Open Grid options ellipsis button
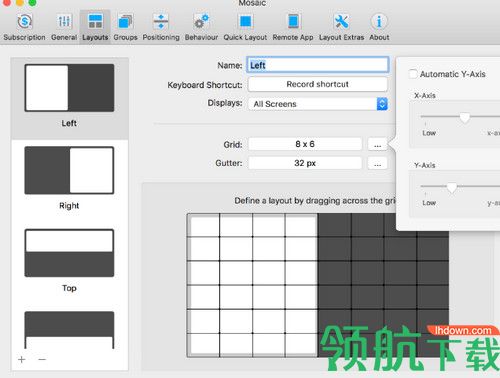The image size is (500, 378). coord(377,144)
